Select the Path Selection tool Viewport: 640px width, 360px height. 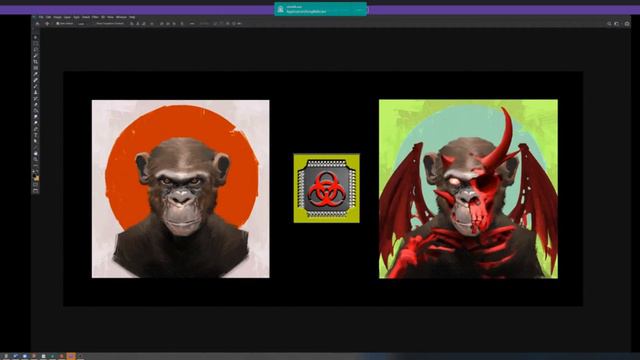[36, 141]
